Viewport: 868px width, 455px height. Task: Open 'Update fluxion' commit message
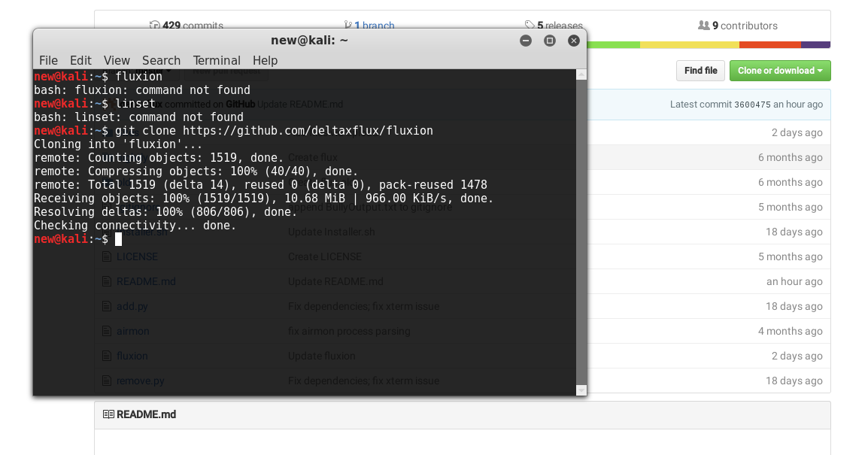(x=322, y=356)
